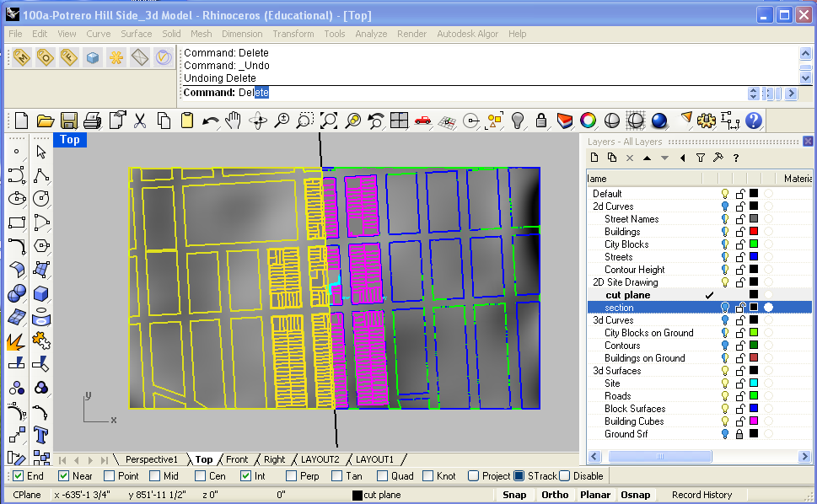
Task: Click the Save file icon
Action: 69,121
